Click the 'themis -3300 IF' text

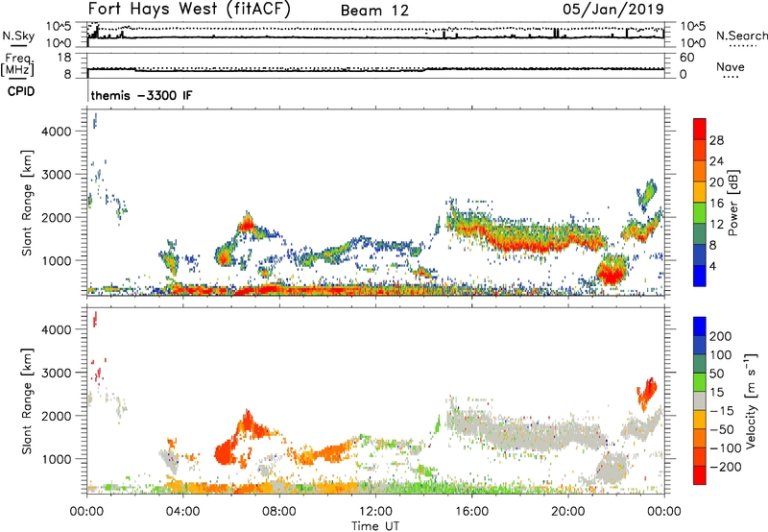[141, 95]
